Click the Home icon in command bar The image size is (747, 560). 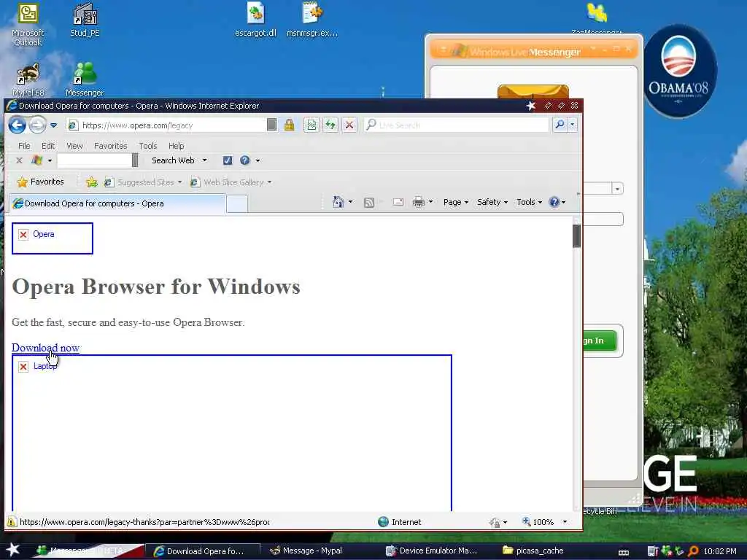338,202
